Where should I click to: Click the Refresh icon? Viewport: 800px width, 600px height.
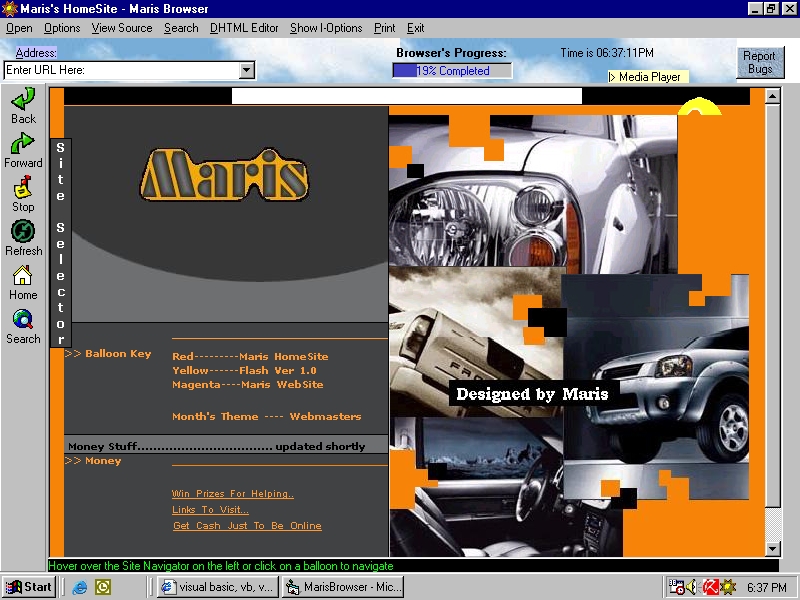[23, 231]
